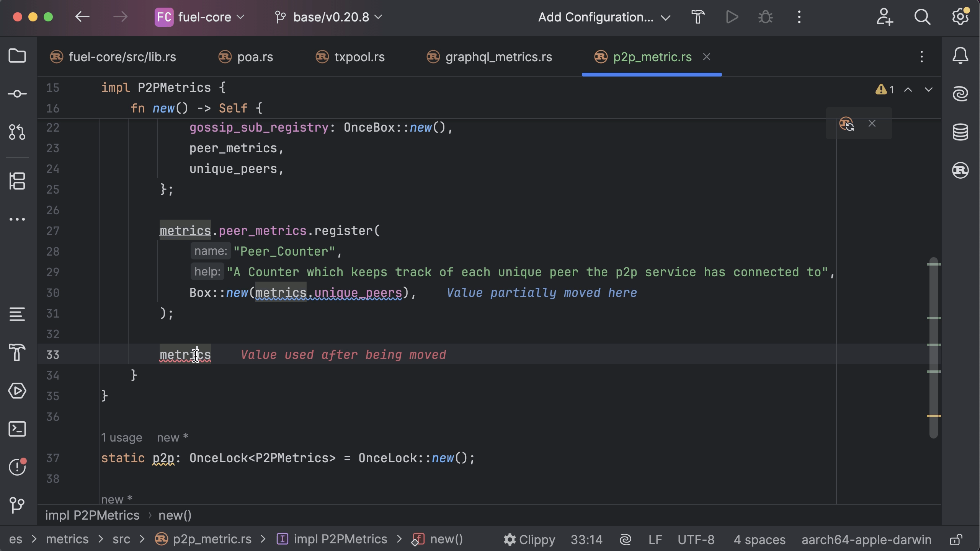Open the Commit tool window
Image resolution: width=980 pixels, height=551 pixels.
tap(17, 94)
